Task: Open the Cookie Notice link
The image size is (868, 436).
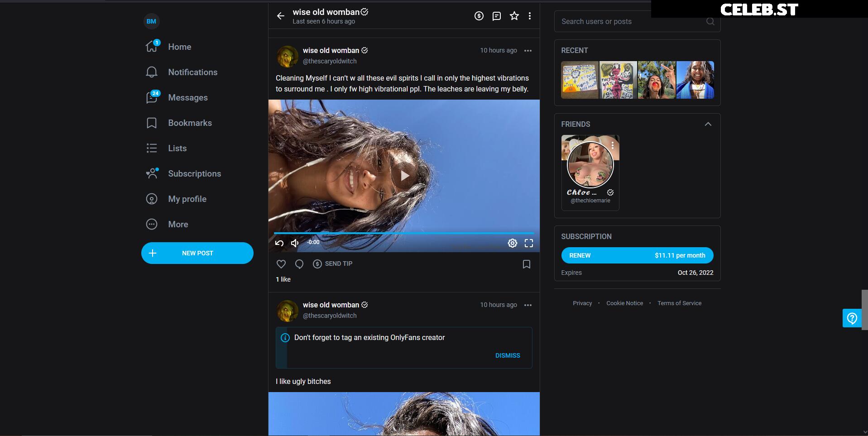Action: coord(625,303)
